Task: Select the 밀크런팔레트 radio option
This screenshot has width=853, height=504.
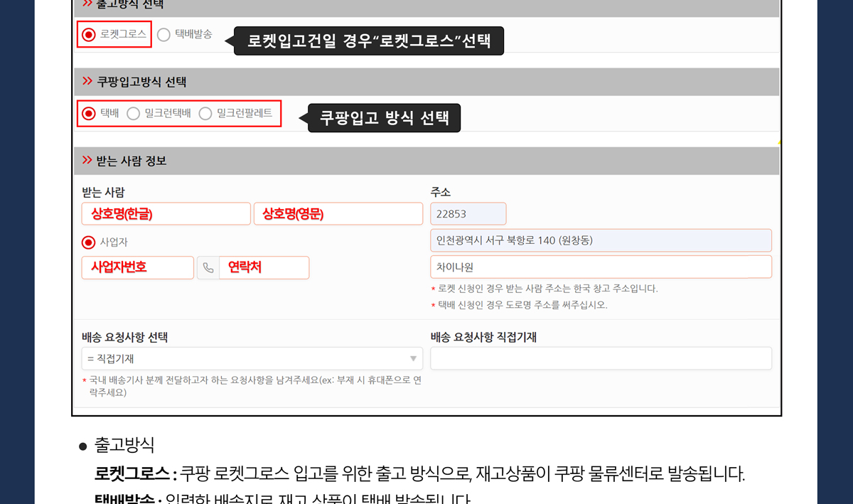Action: [x=205, y=114]
